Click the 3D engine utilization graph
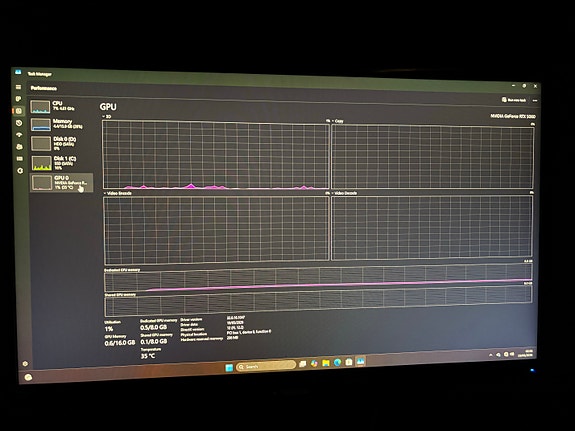Viewport: 575px width, 431px height. coord(216,155)
